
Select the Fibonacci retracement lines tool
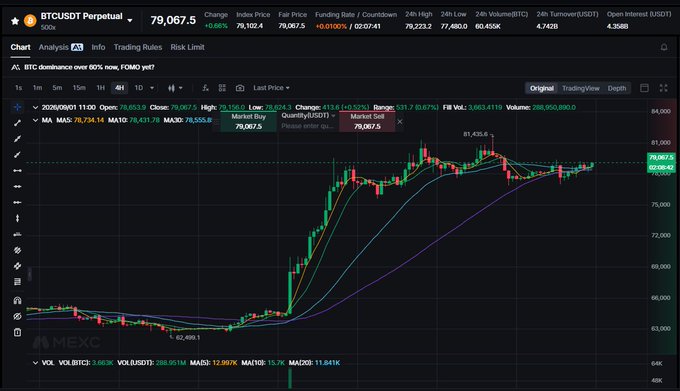tap(17, 282)
